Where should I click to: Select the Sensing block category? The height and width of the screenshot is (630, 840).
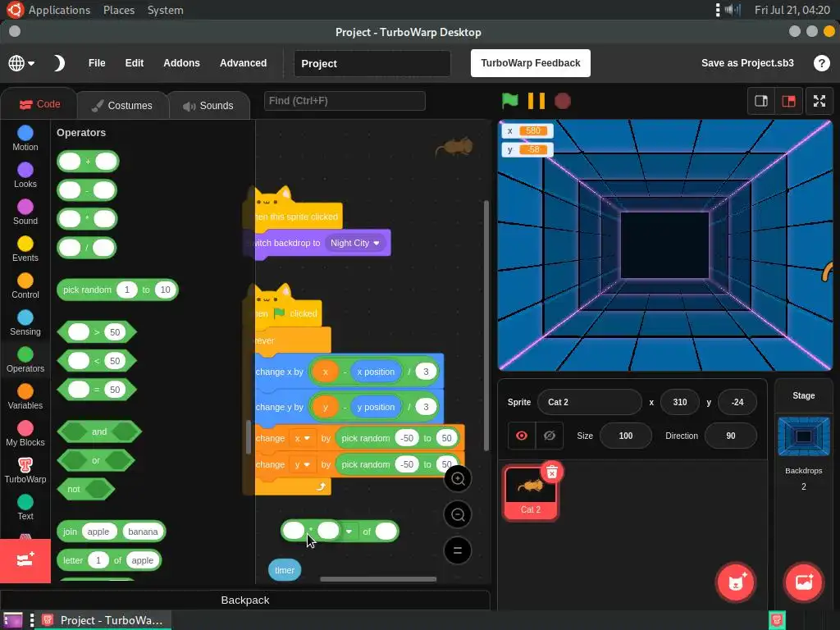[x=25, y=323]
